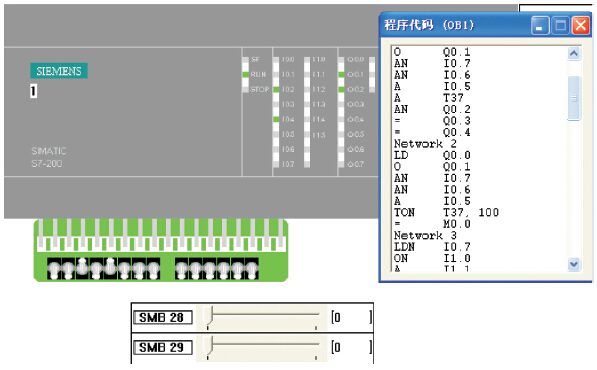
Task: Toggle the first input switch I0.0
Action: pyautogui.click(x=54, y=269)
